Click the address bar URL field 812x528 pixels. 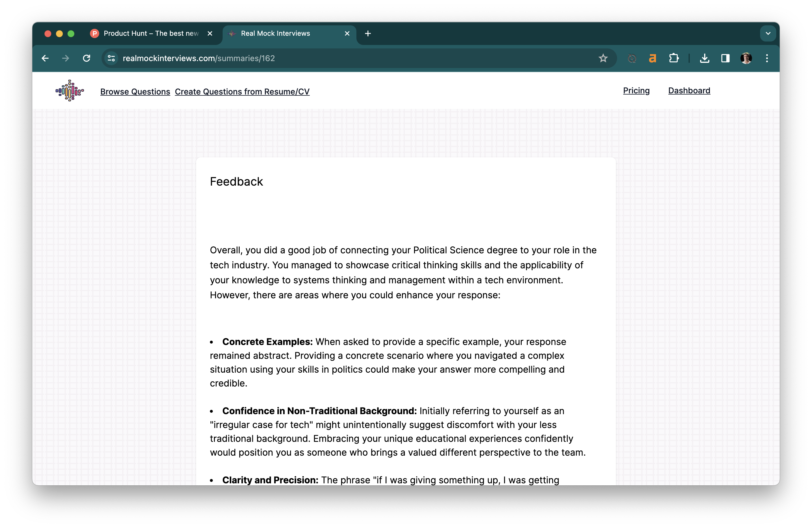[341, 58]
